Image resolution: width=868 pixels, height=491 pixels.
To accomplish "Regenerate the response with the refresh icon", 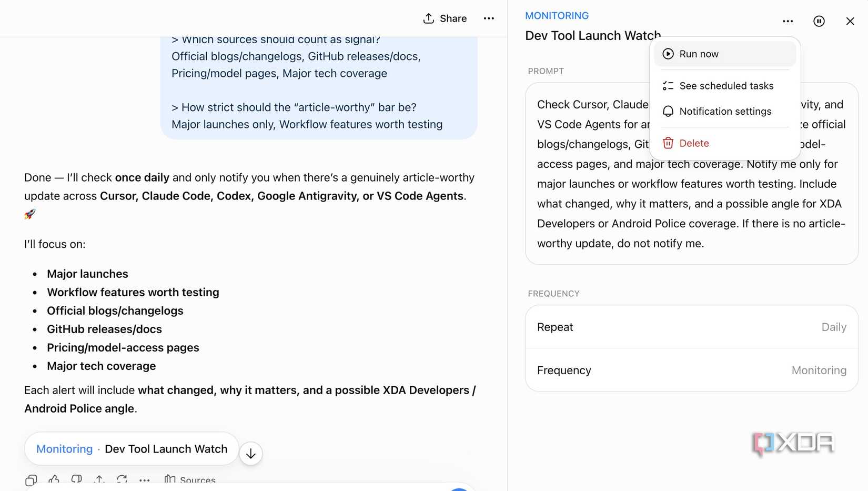I will (x=122, y=479).
